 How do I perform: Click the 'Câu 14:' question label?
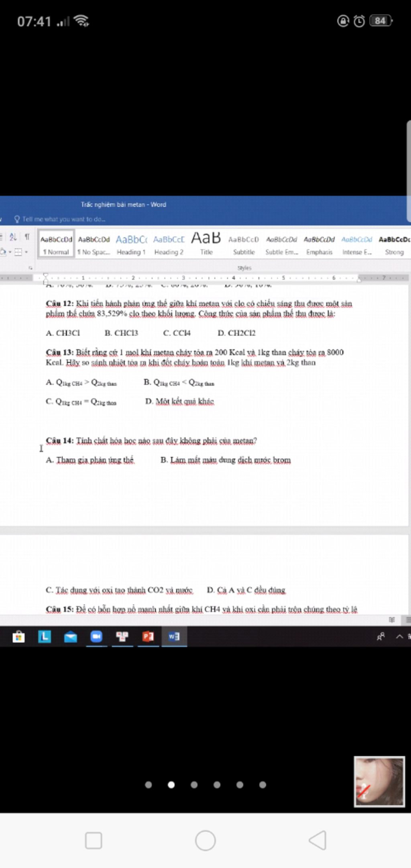pos(60,440)
